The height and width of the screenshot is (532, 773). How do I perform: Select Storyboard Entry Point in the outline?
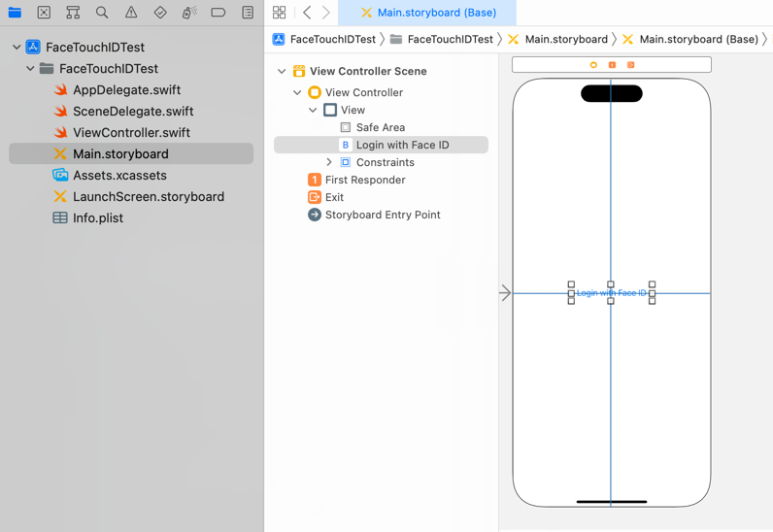pyautogui.click(x=382, y=215)
